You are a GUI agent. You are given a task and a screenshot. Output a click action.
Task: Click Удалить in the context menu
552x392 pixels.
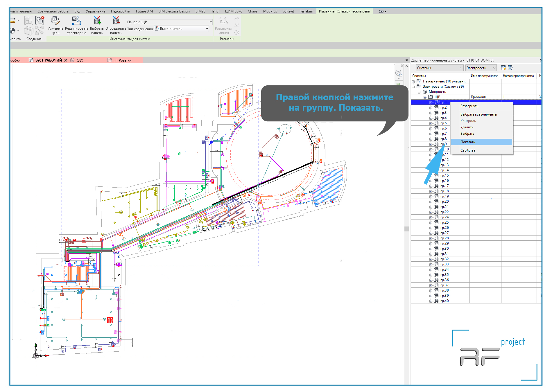(x=481, y=127)
